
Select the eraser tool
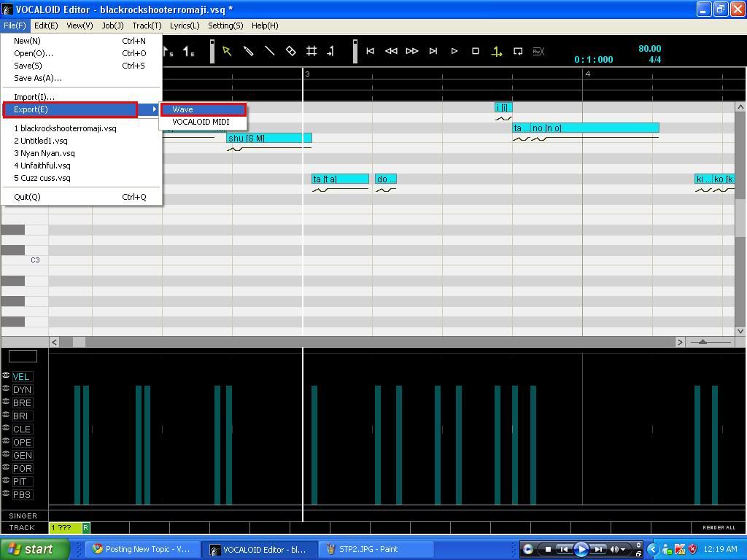[290, 51]
